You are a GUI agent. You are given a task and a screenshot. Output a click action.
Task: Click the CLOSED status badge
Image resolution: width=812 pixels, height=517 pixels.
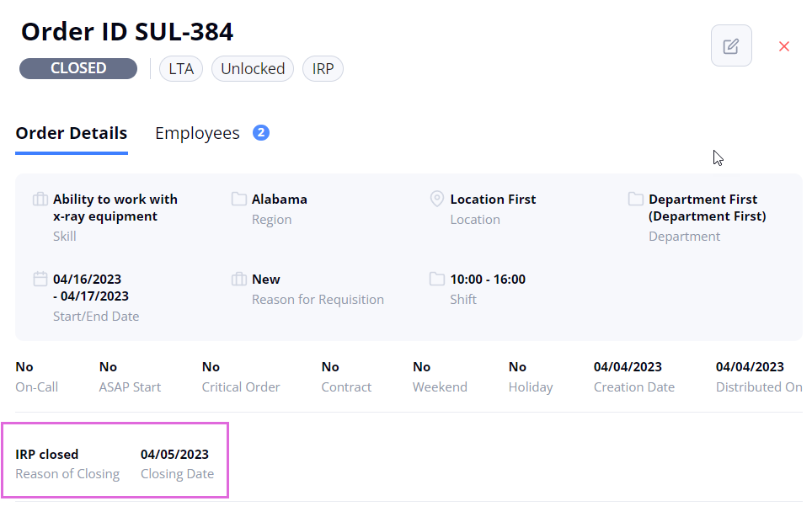point(78,68)
